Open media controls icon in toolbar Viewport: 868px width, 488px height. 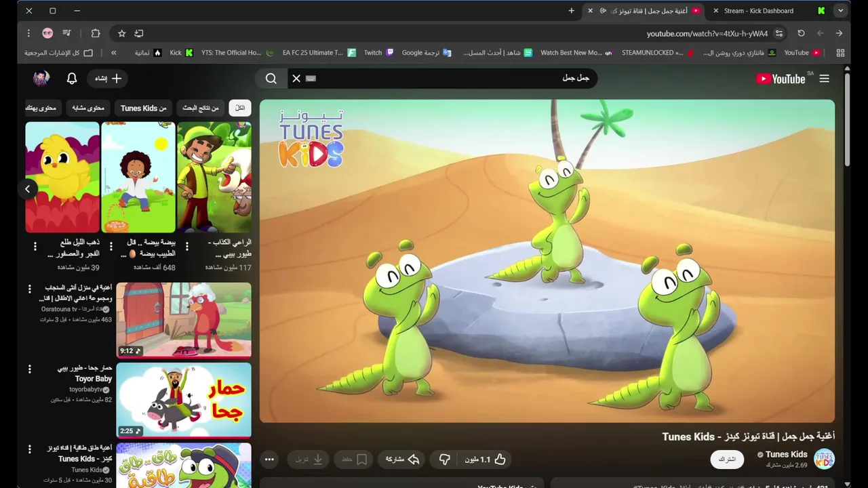coord(66,33)
